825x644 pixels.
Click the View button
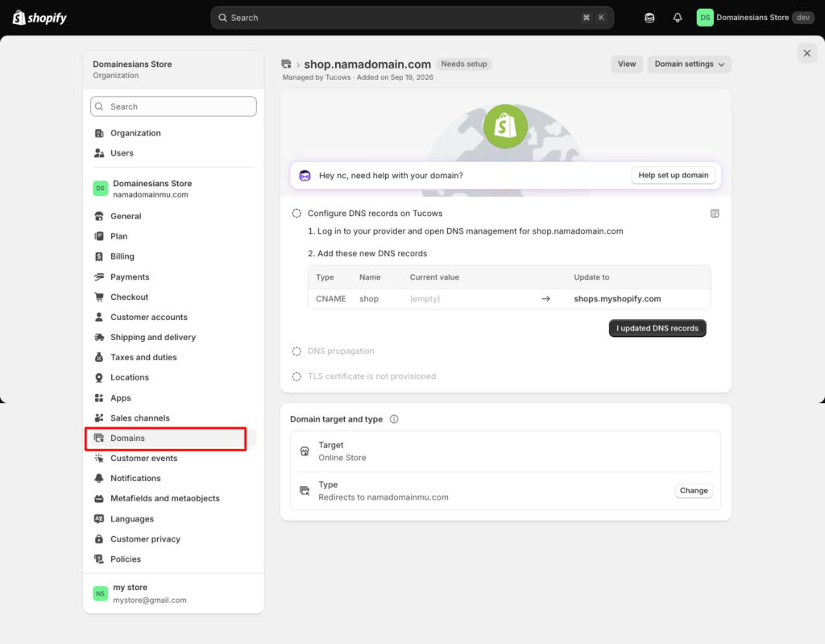(627, 64)
